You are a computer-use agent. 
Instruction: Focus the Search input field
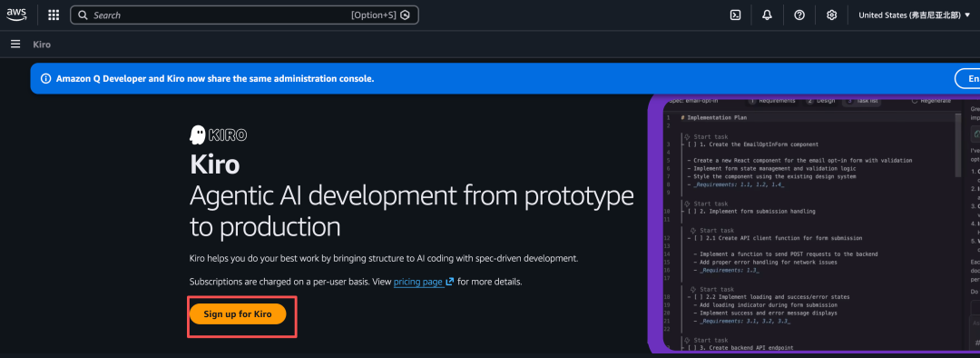point(244,15)
